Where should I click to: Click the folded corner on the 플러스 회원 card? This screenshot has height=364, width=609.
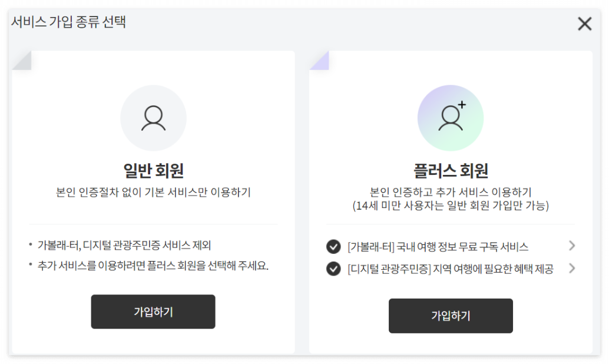(x=319, y=59)
